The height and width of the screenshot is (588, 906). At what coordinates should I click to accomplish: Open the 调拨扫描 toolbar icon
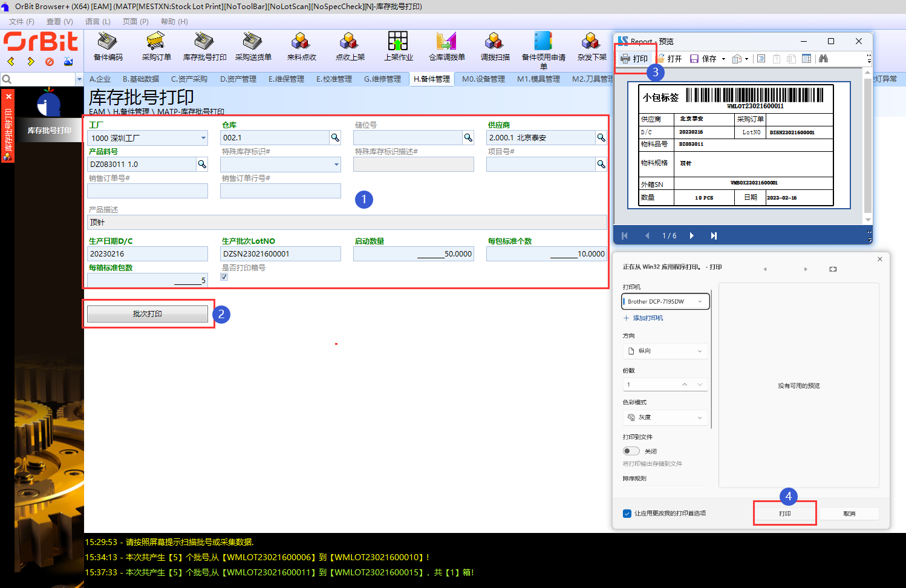tap(495, 47)
